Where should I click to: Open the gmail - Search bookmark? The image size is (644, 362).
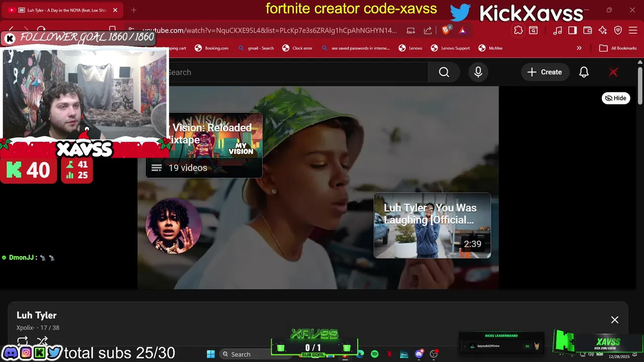coord(256,48)
